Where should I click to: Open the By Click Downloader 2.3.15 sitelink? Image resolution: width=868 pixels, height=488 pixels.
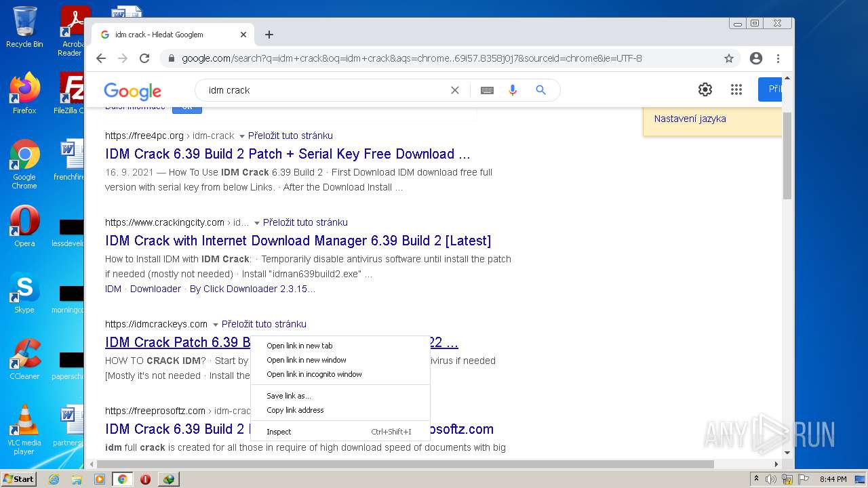(x=252, y=289)
